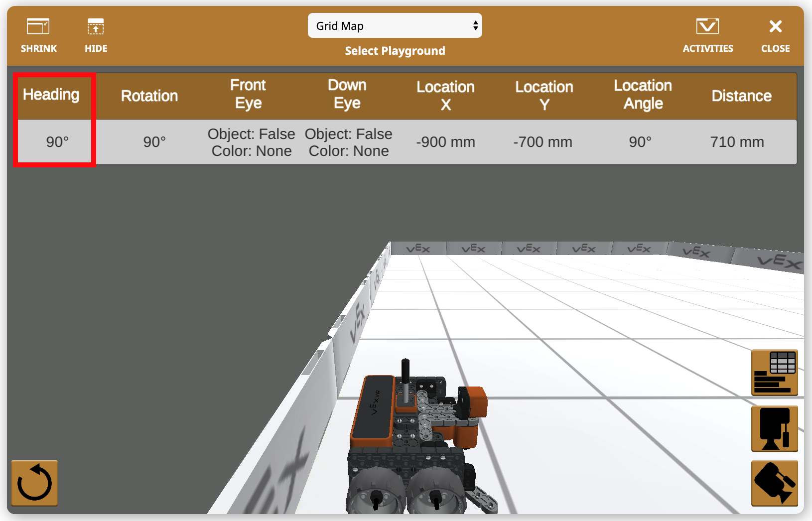Change the playground camera angle

774,483
